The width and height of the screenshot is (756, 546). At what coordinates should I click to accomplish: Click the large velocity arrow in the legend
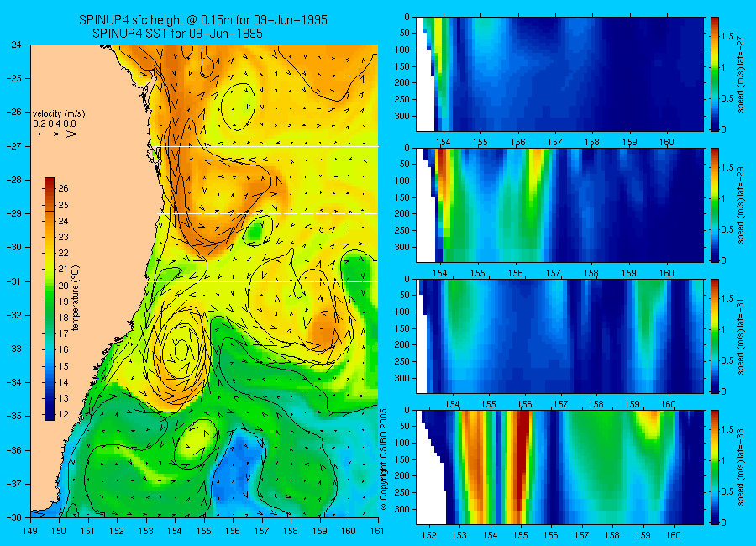(x=71, y=134)
